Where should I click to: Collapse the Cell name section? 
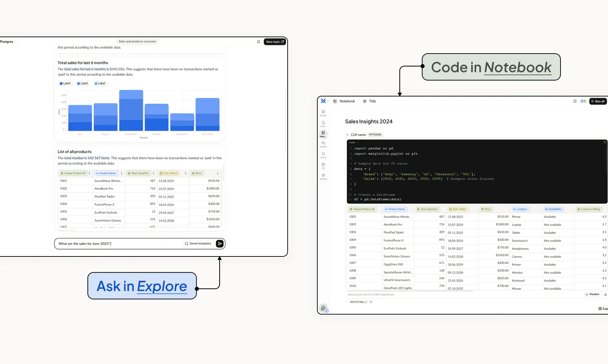[347, 135]
